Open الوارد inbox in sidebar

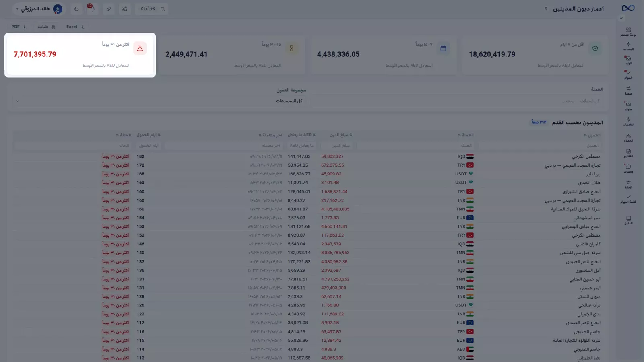[628, 61]
